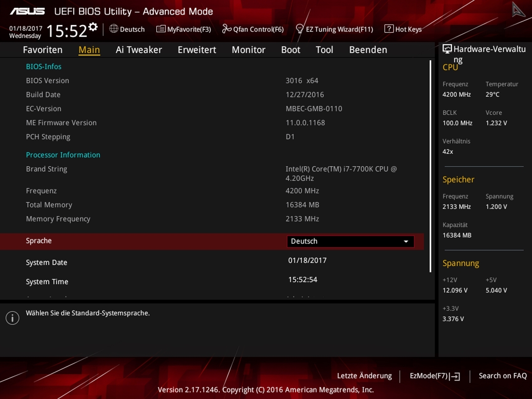Click the Sprache dropdown arrow

406,241
